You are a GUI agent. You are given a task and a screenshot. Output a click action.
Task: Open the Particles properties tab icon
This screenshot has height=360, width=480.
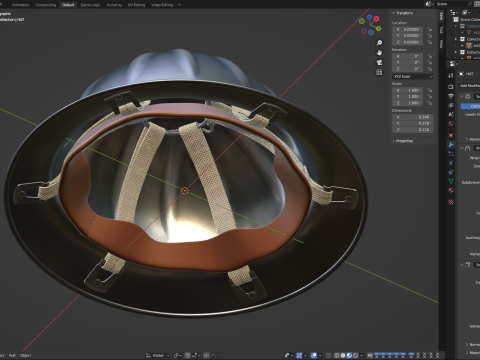click(x=451, y=154)
